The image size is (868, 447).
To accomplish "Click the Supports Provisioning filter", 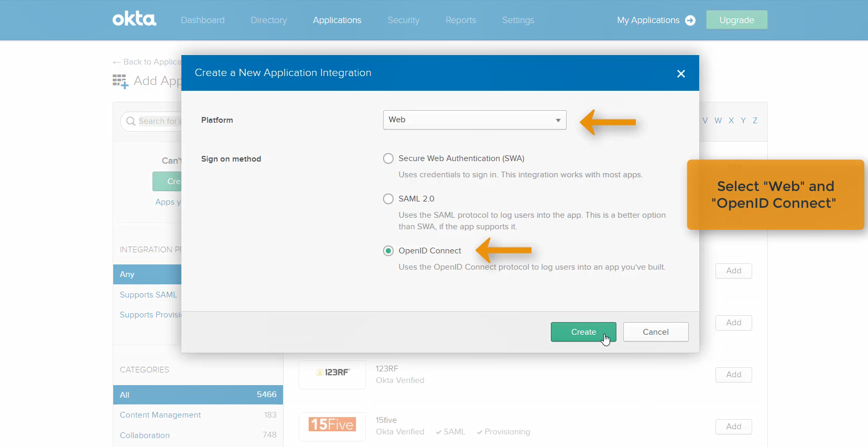I will tap(150, 315).
